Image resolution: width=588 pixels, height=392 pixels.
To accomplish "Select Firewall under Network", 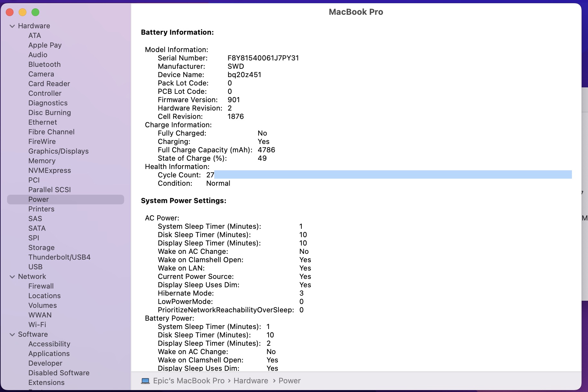I will pos(41,286).
